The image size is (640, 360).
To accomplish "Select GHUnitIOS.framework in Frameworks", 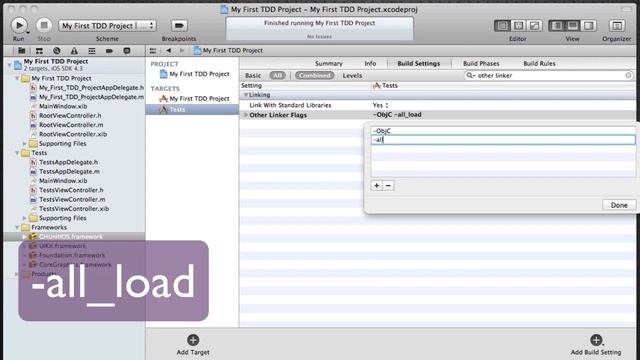I will pos(74,237).
